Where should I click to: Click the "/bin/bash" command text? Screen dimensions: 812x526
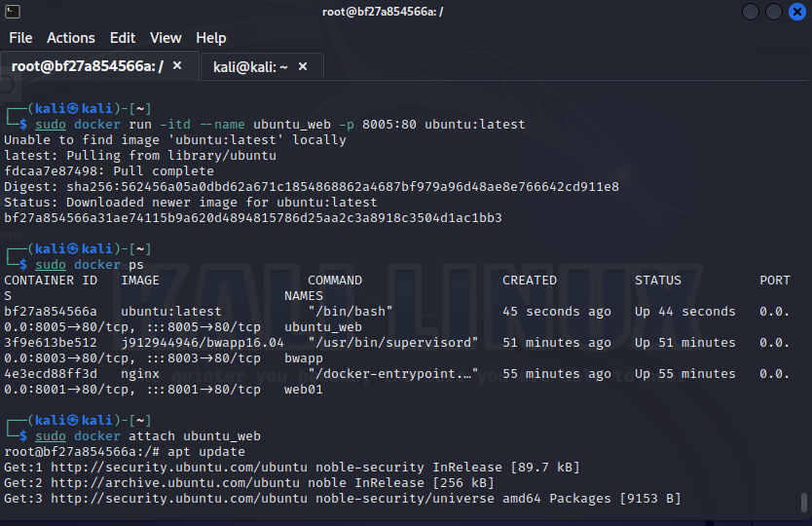351,312
